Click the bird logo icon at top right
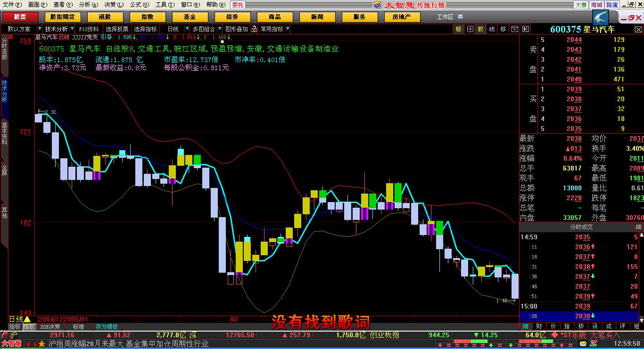This screenshot has height=349, width=644. pyautogui.click(x=601, y=17)
